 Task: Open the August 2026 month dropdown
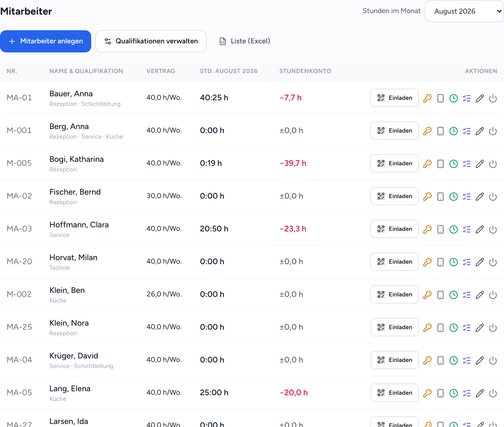click(x=464, y=11)
